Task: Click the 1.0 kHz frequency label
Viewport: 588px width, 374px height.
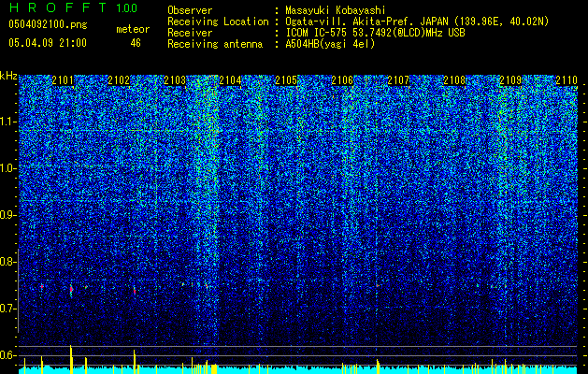Action: click(x=7, y=168)
